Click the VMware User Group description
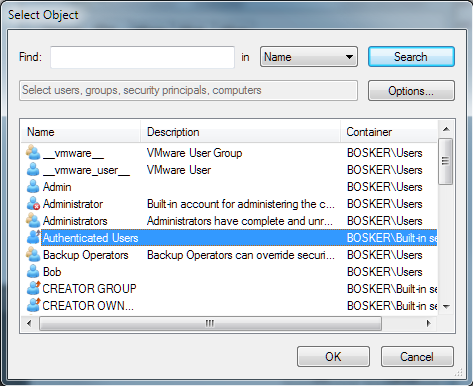The height and width of the screenshot is (386, 473). click(195, 153)
